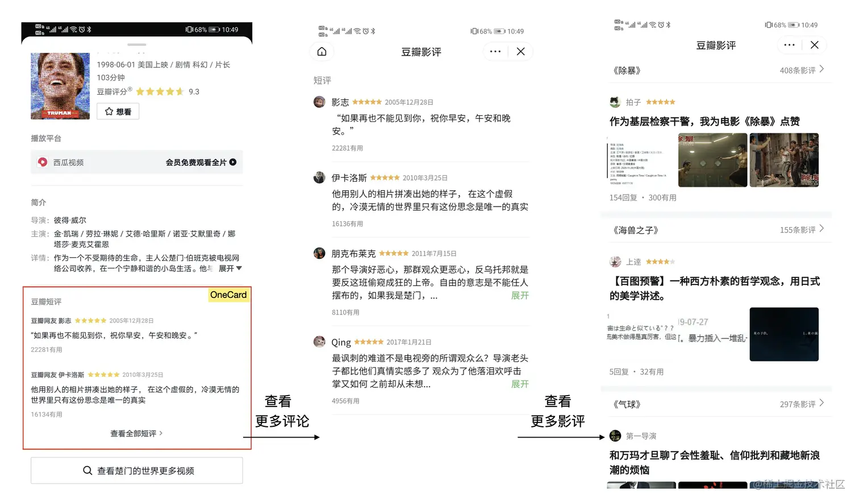Tap 4956有用 count
The width and height of the screenshot is (859, 504).
[x=345, y=401]
